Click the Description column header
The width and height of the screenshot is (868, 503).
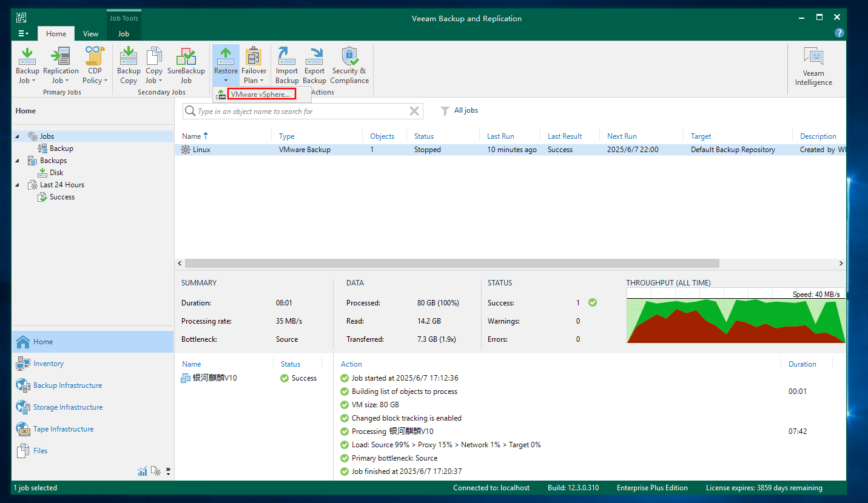[819, 136]
